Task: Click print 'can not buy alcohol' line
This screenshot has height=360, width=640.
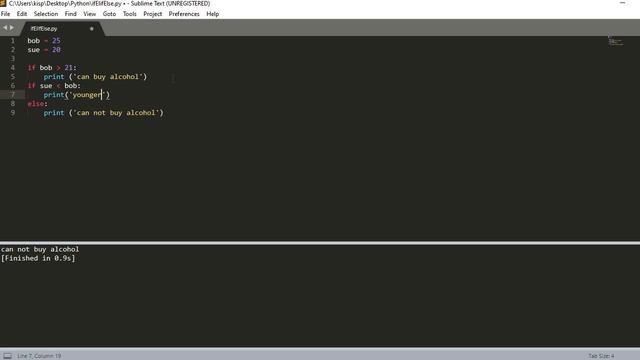Action: click(x=103, y=113)
